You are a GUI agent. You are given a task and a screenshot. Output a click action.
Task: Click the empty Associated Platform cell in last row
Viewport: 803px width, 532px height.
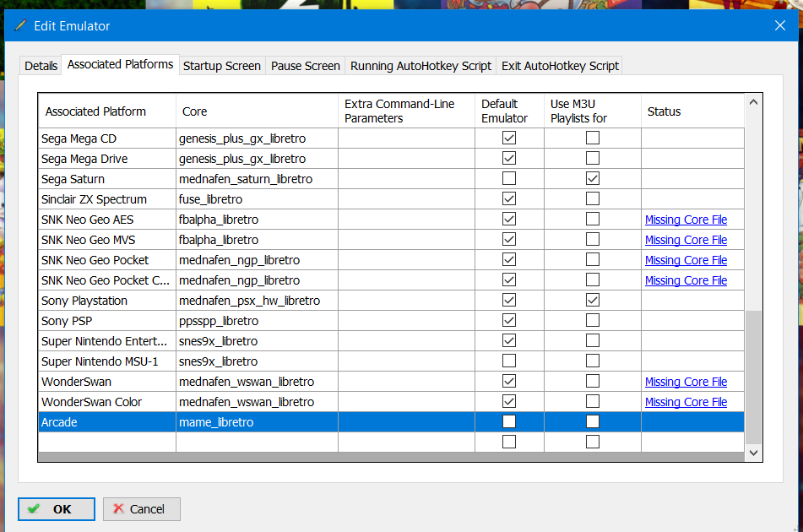[x=107, y=442]
